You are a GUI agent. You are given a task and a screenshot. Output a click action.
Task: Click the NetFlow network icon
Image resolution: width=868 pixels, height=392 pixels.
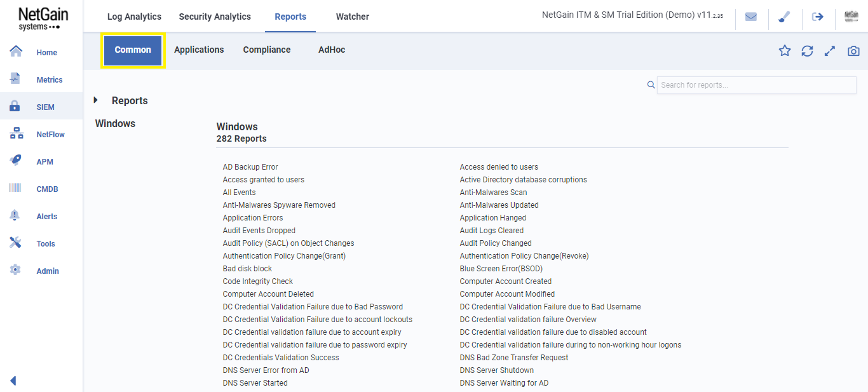[x=16, y=133]
